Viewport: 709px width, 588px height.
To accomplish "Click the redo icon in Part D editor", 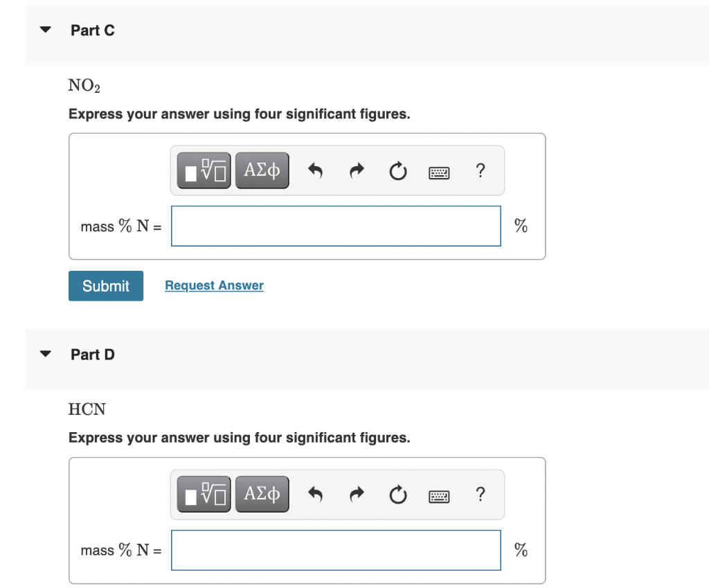I will (356, 494).
